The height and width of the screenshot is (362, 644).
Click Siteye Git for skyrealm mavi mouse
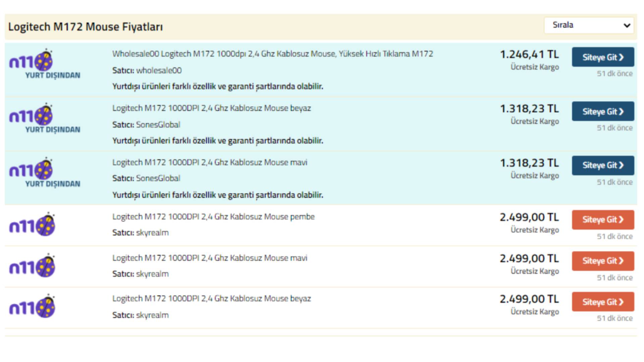603,261
